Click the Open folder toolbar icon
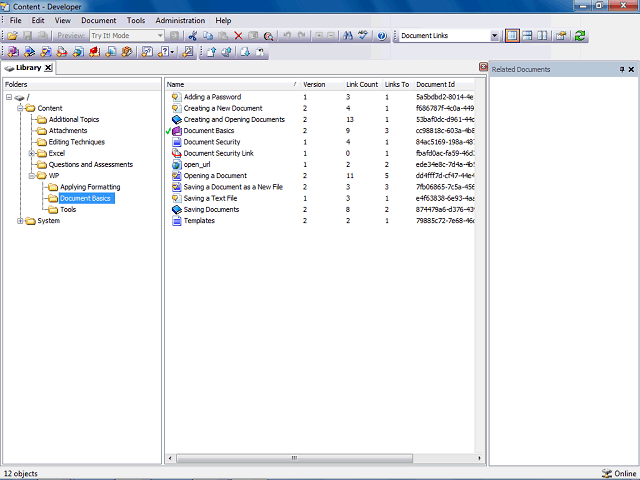The image size is (640, 480). click(x=12, y=36)
